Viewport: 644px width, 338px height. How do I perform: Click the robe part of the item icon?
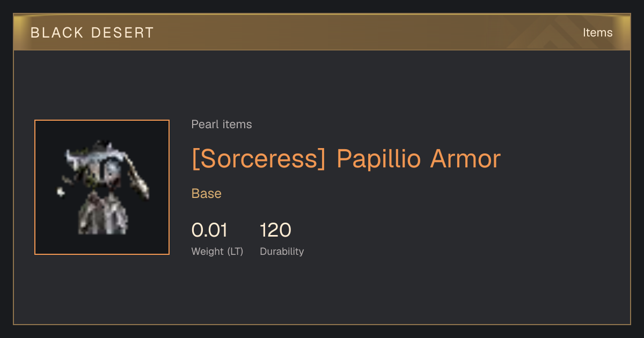tap(104, 214)
